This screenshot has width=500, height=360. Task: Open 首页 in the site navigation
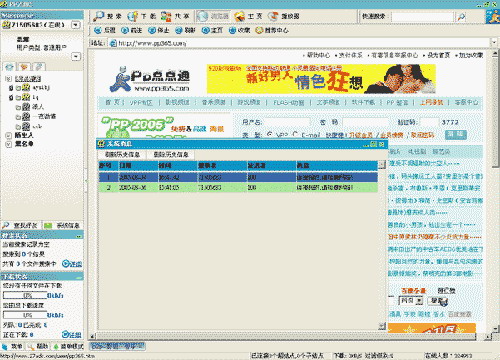coord(112,102)
